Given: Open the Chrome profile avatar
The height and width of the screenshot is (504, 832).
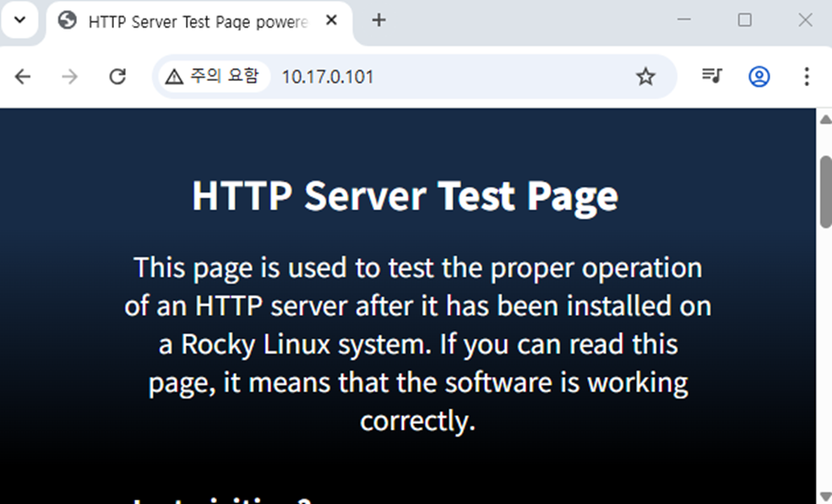Looking at the screenshot, I should click(759, 76).
